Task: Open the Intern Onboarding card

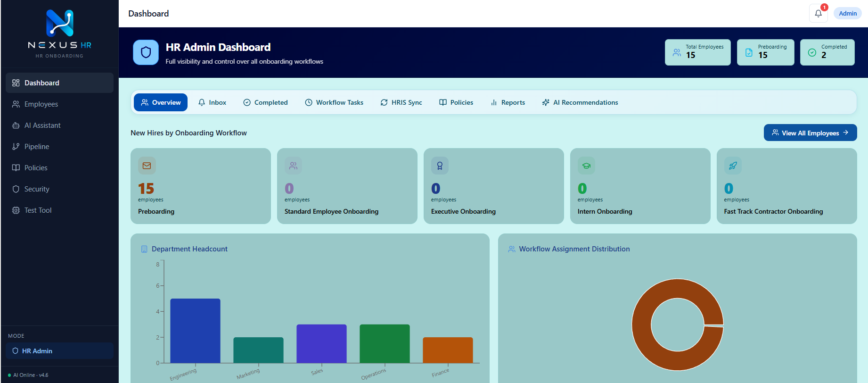Action: (640, 186)
